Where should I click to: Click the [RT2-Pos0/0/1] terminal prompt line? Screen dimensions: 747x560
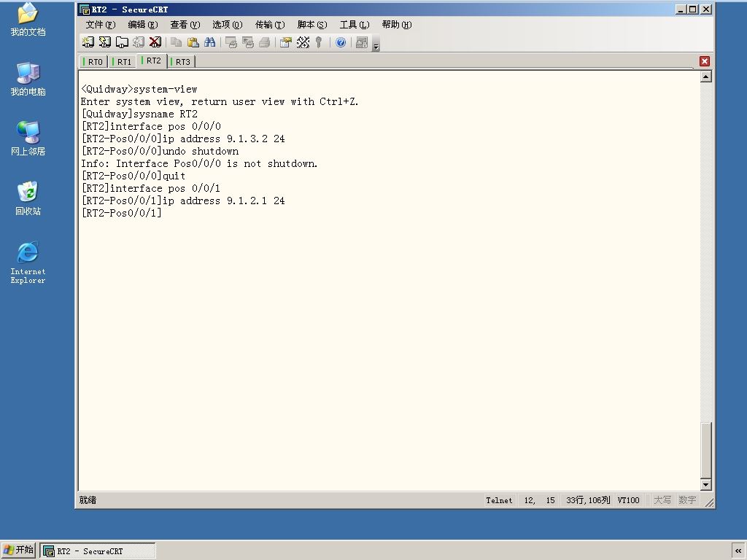tap(122, 213)
